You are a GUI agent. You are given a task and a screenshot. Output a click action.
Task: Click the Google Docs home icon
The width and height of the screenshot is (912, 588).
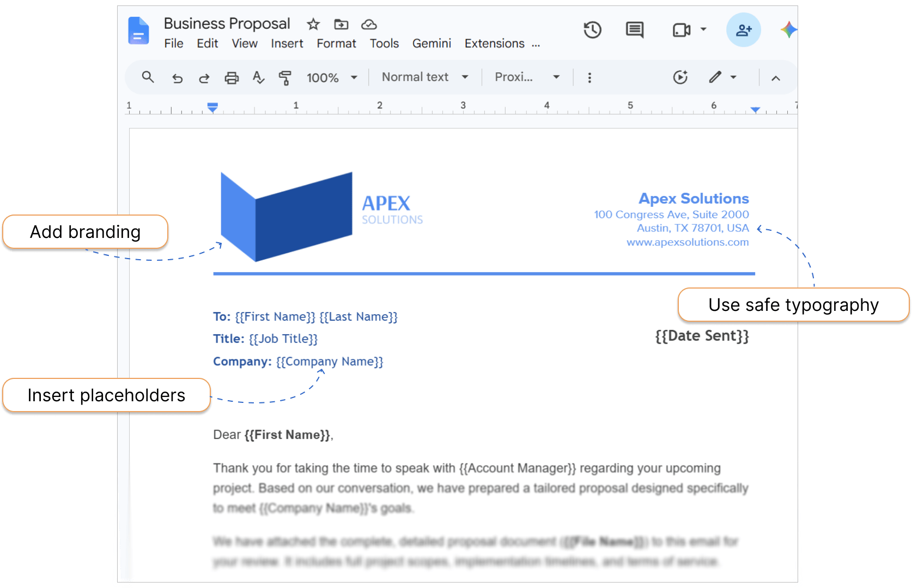pyautogui.click(x=138, y=30)
